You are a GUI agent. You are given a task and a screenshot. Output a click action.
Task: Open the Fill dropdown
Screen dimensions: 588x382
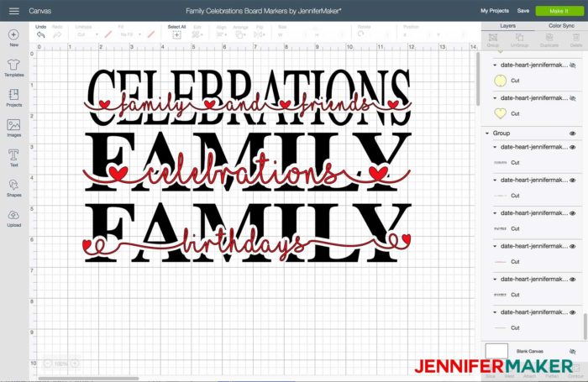(x=129, y=34)
